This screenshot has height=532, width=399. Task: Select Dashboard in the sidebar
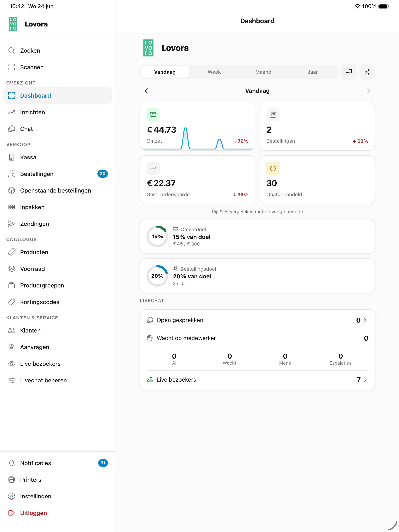pyautogui.click(x=58, y=95)
